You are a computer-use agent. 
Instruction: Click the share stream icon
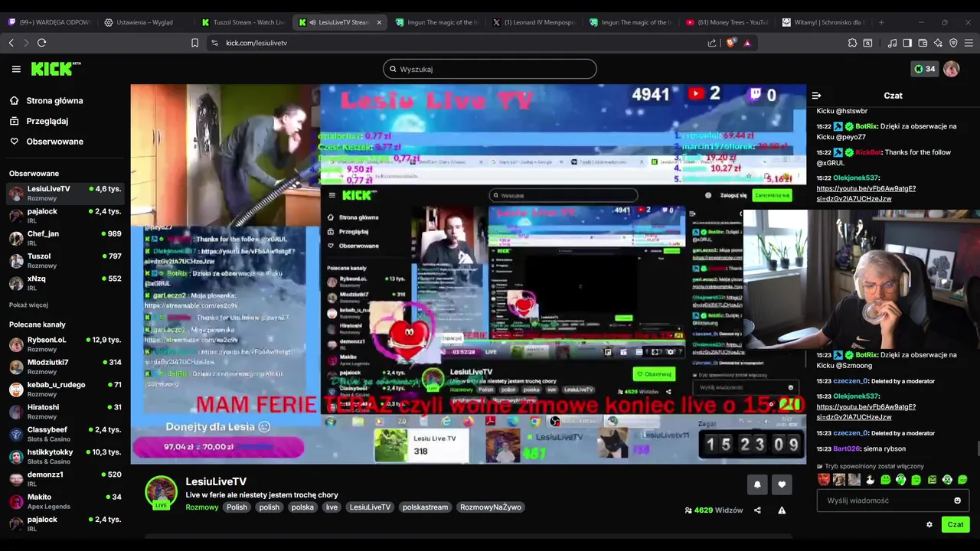757,510
